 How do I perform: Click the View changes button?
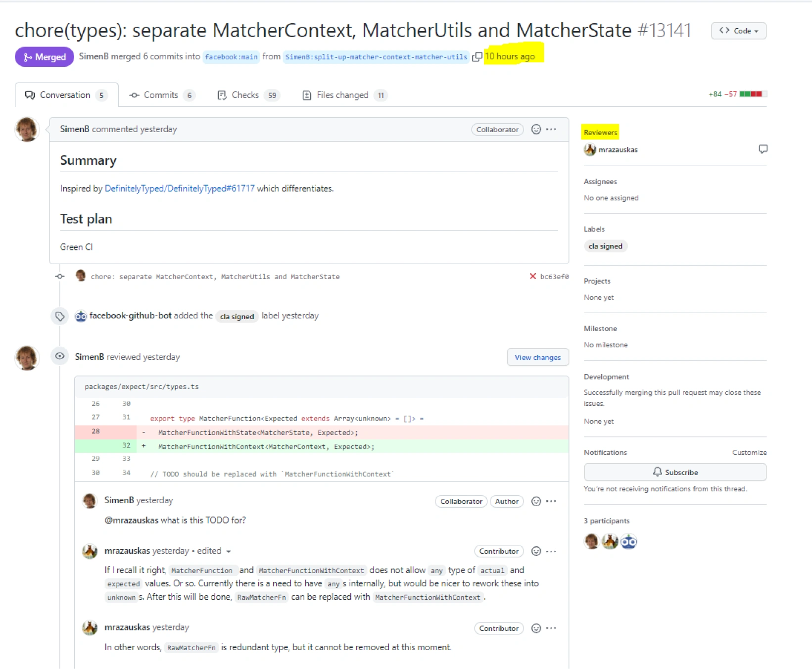[x=537, y=357]
